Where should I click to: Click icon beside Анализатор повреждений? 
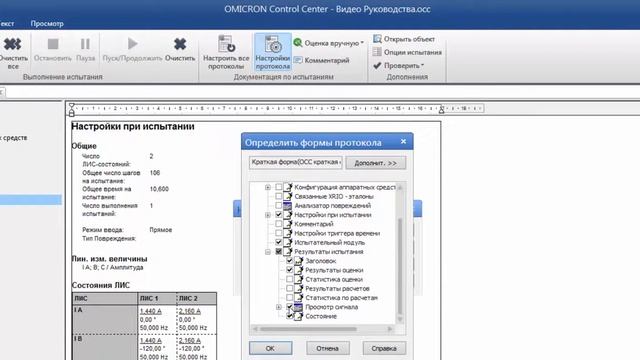click(x=288, y=206)
